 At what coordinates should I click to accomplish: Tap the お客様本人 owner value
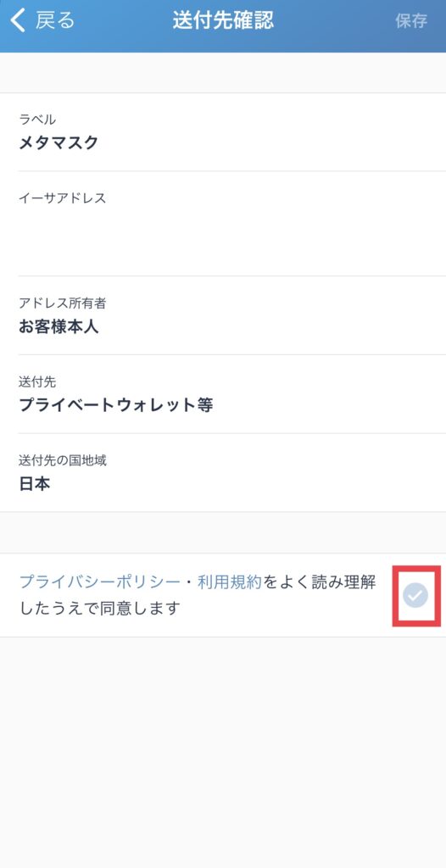tap(59, 326)
